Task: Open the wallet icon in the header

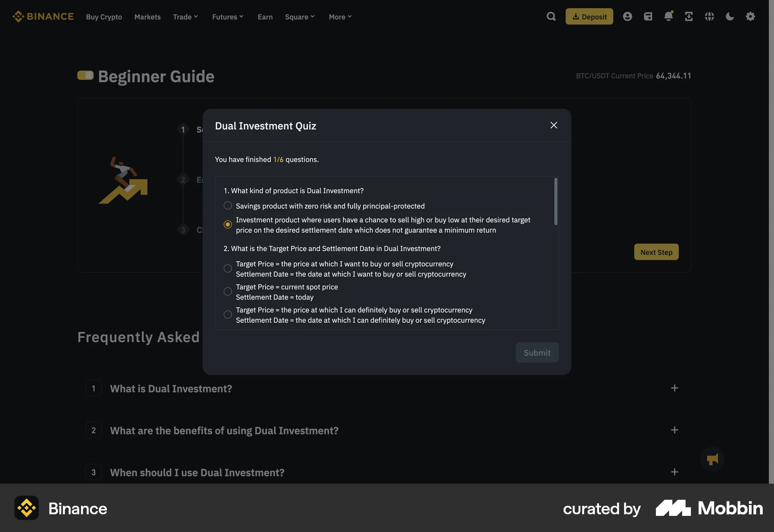Action: tap(648, 17)
